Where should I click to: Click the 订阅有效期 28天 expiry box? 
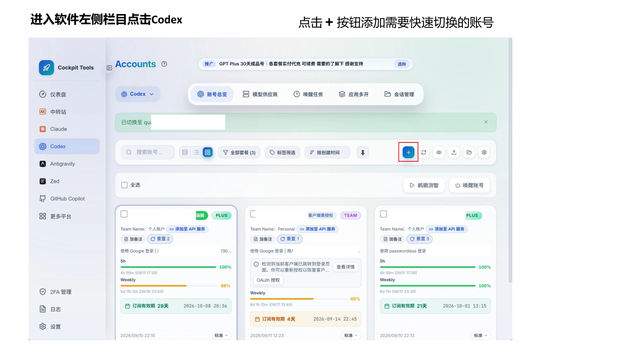pyautogui.click(x=176, y=306)
